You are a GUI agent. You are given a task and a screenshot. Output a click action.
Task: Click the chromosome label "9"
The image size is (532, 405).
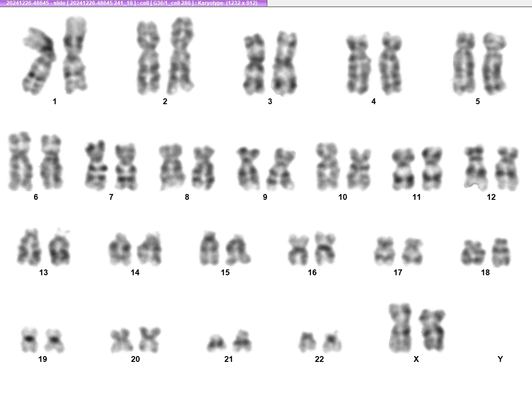point(265,197)
